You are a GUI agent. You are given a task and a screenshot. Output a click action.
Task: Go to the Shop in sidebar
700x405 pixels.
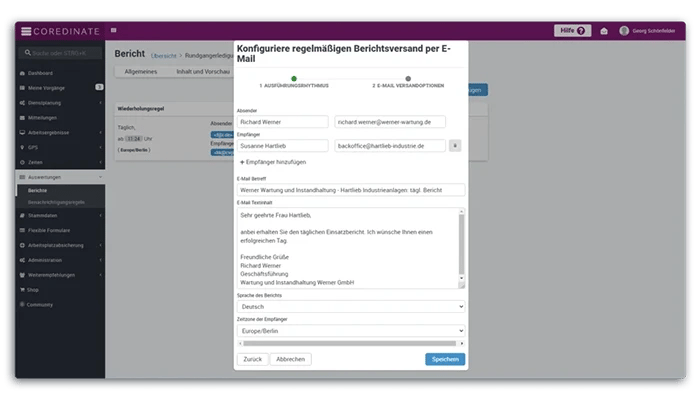click(35, 290)
